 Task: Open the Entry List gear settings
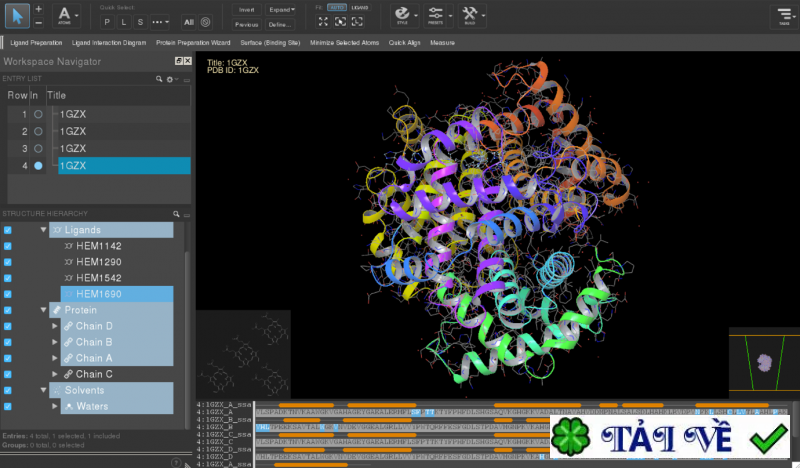[x=170, y=78]
